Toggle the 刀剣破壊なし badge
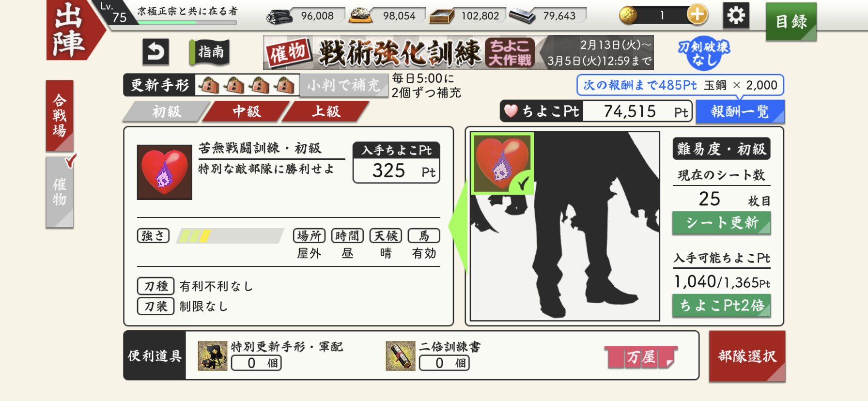The height and width of the screenshot is (401, 868). [704, 53]
